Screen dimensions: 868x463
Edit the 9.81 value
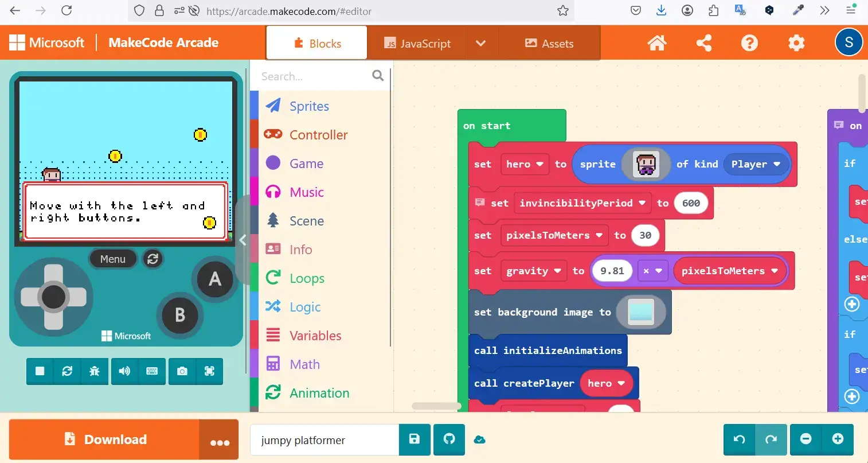pyautogui.click(x=612, y=271)
